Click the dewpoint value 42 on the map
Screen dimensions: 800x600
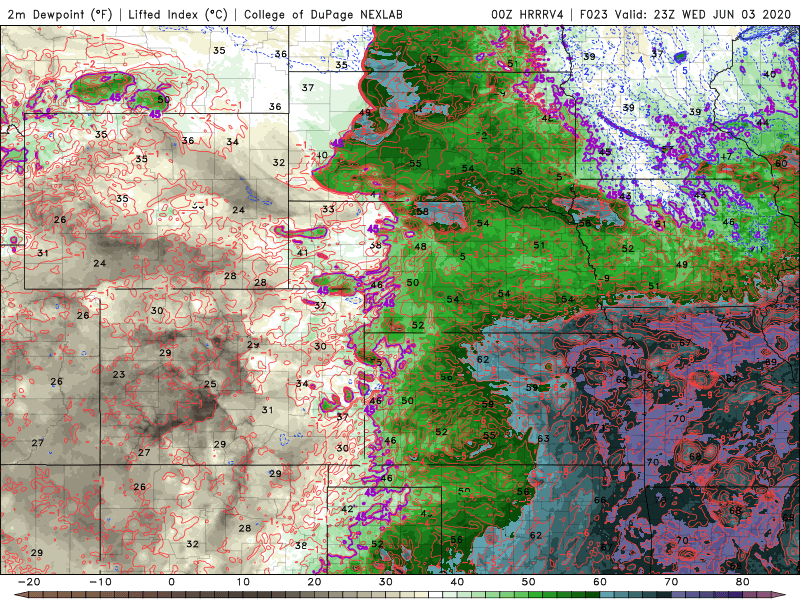pyautogui.click(x=347, y=509)
